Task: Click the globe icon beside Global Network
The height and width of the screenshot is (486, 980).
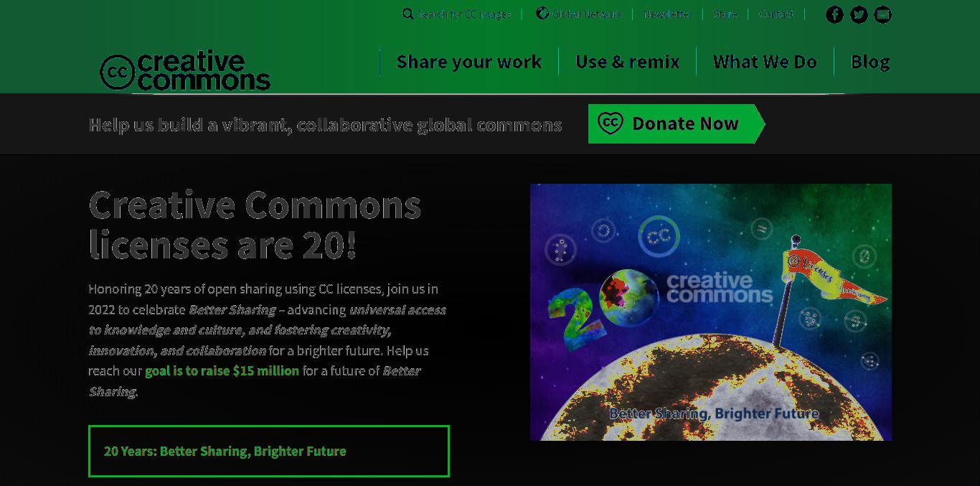Action: click(x=542, y=13)
